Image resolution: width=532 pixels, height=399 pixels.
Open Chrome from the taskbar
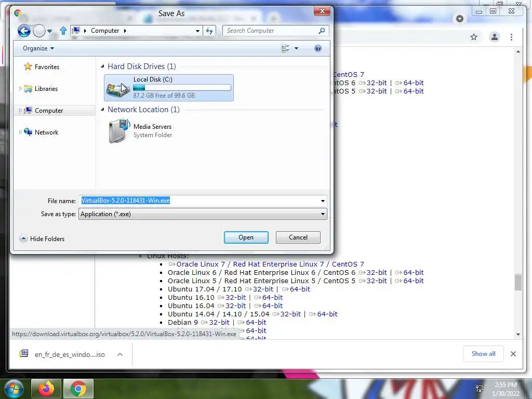[78, 389]
